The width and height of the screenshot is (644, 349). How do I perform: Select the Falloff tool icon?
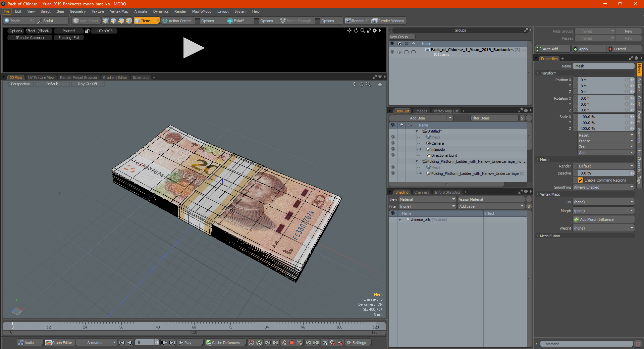point(230,21)
